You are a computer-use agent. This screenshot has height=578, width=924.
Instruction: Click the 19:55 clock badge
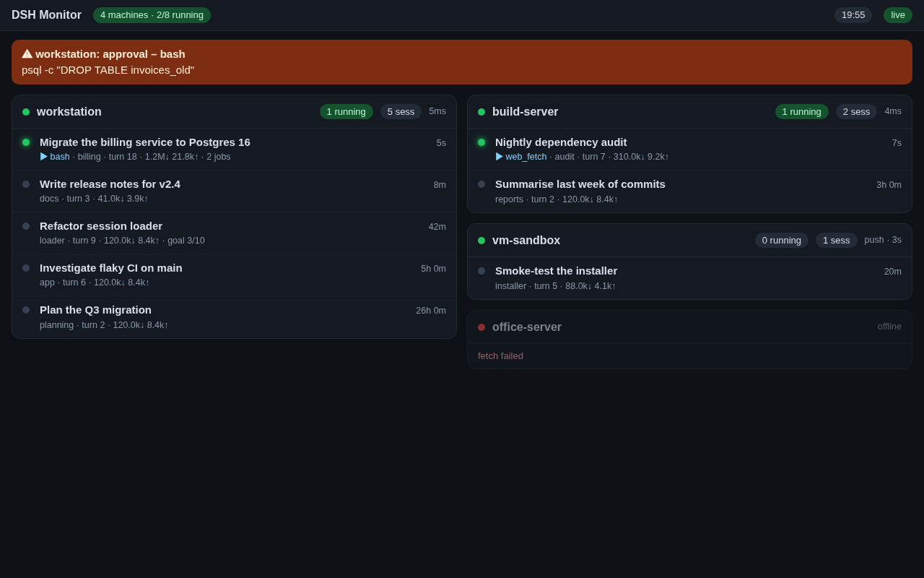[853, 15]
